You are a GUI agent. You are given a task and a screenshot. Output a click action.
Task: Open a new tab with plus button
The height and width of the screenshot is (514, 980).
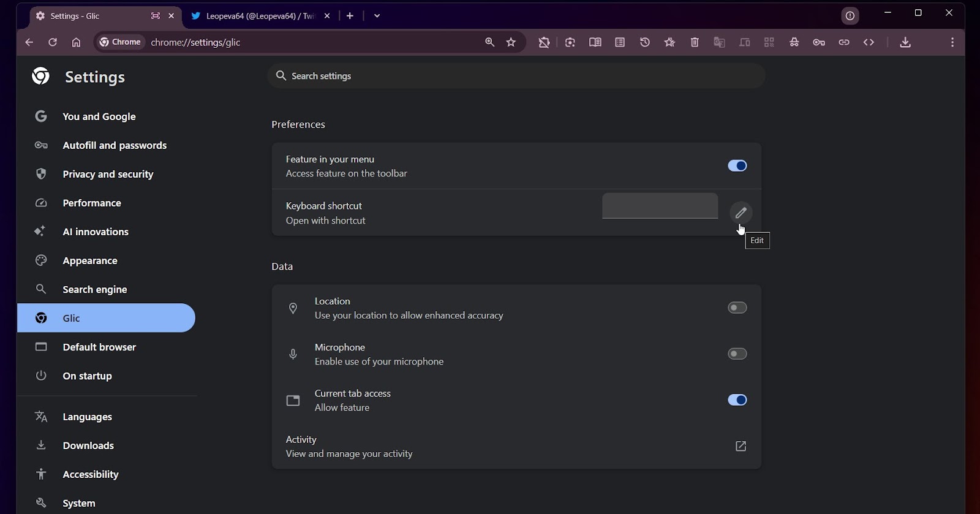coord(350,16)
